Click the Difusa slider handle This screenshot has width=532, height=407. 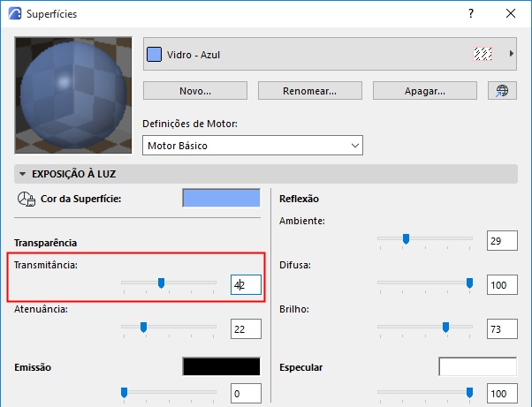tap(469, 283)
